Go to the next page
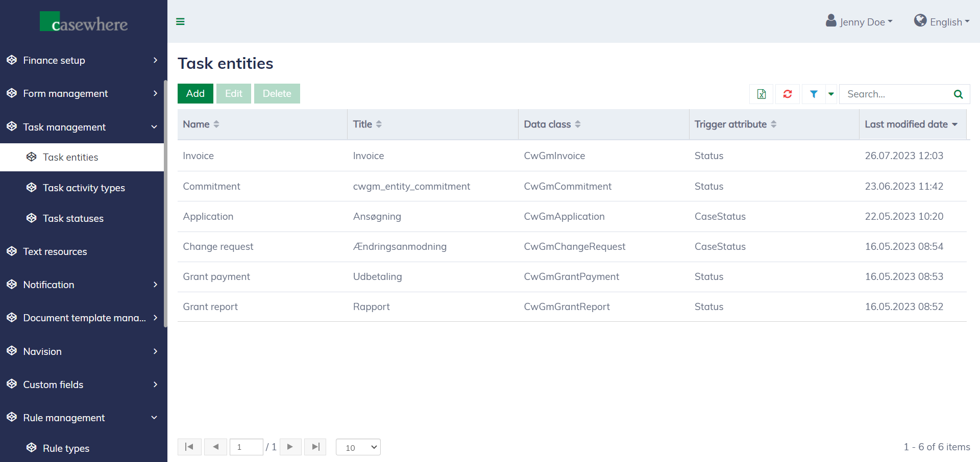The width and height of the screenshot is (980, 462). 290,447
